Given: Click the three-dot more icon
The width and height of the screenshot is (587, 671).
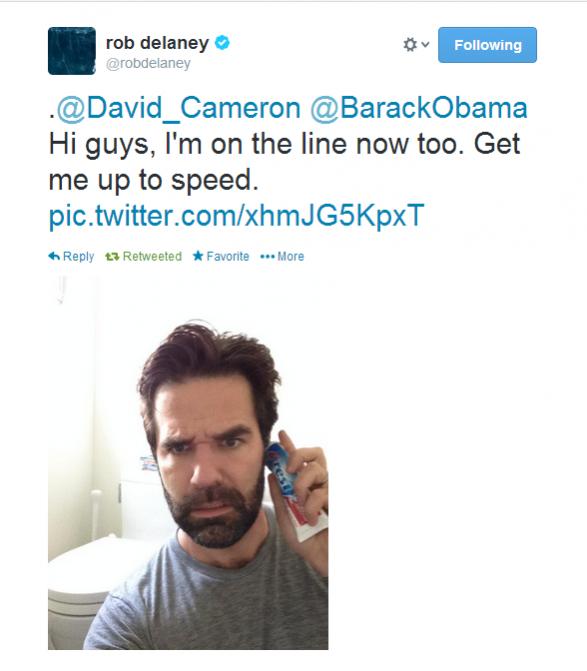Looking at the screenshot, I should click(267, 256).
